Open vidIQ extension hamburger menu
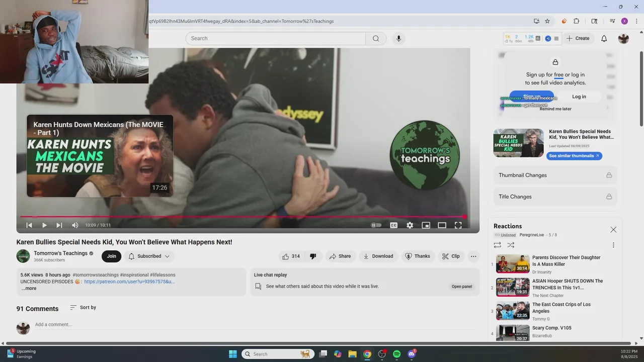This screenshot has height=362, width=644. 556,38
